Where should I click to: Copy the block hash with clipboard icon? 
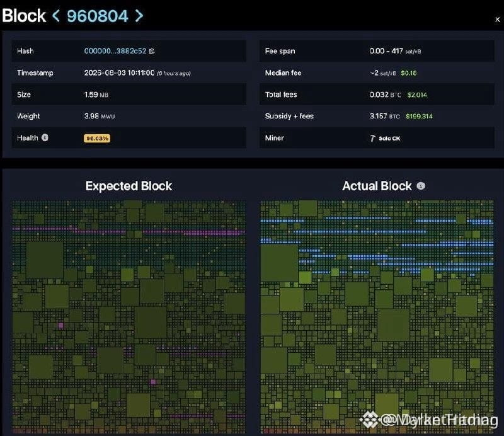pos(152,51)
